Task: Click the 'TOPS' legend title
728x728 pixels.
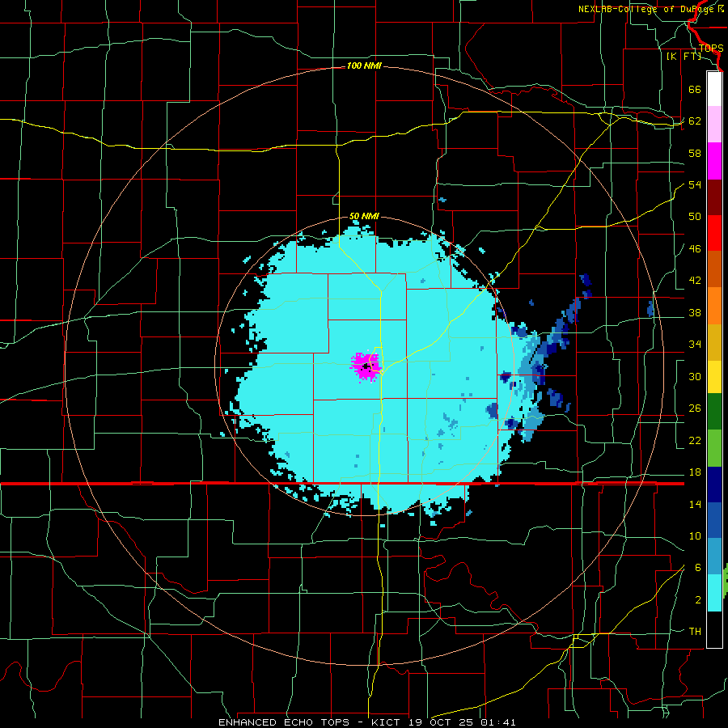Action: click(x=711, y=49)
